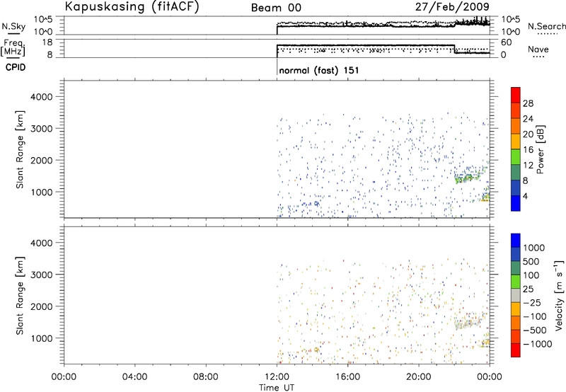Click the '12:00' time axis tick label
Viewport: 566px width, 392px height.
tap(277, 377)
